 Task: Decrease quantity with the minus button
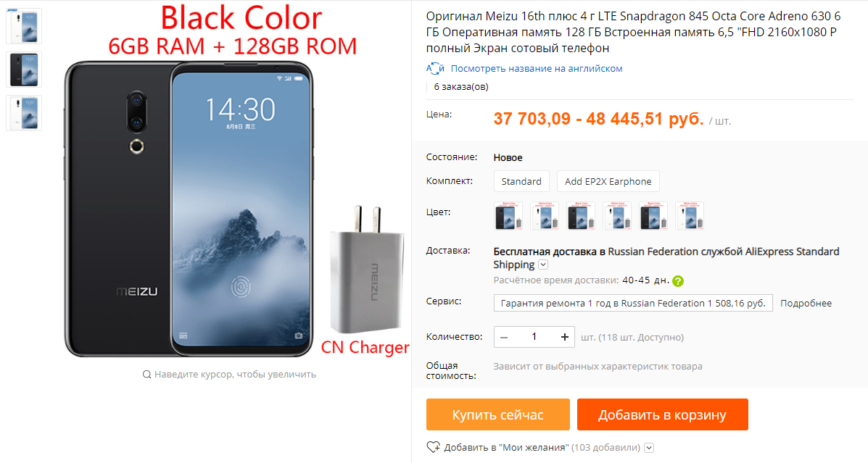tap(504, 337)
